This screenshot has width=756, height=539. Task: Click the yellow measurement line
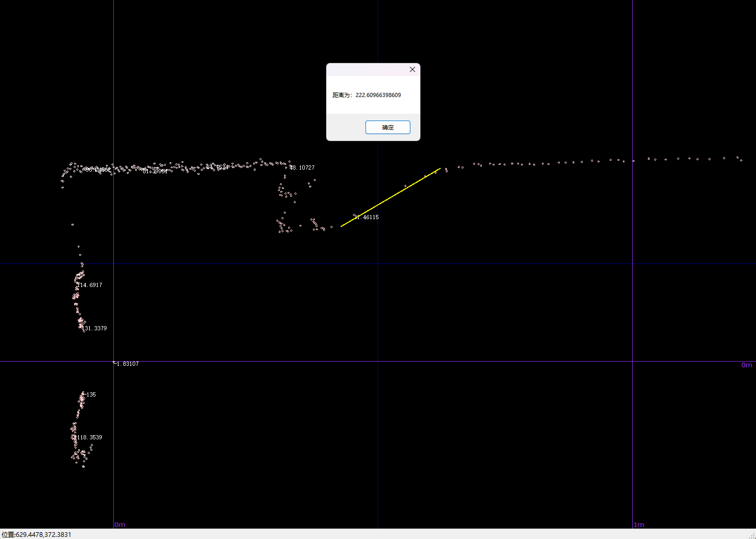pos(391,197)
